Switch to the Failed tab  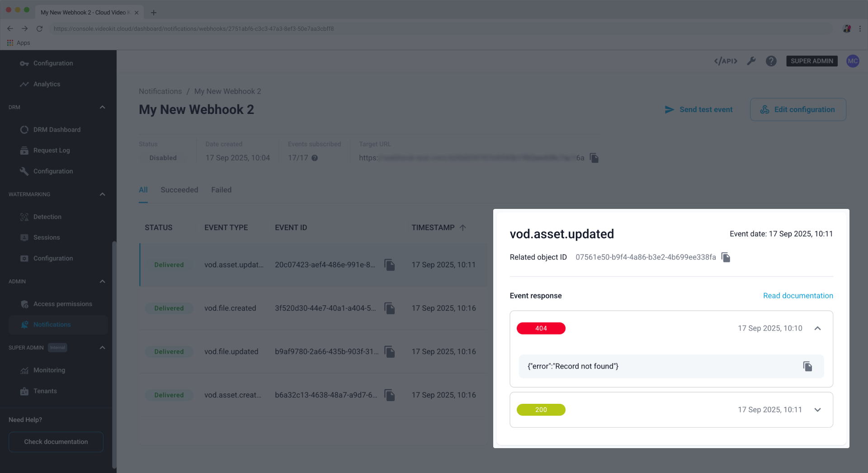[x=221, y=190]
